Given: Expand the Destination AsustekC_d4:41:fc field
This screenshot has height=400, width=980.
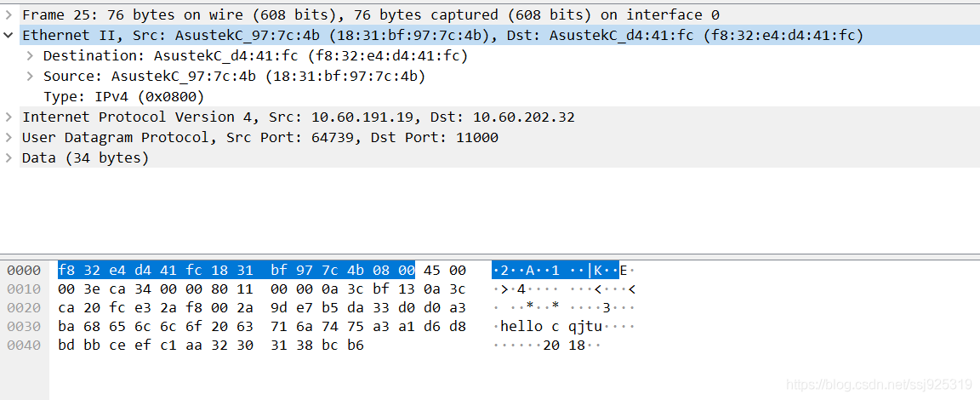Looking at the screenshot, I should pyautogui.click(x=30, y=55).
